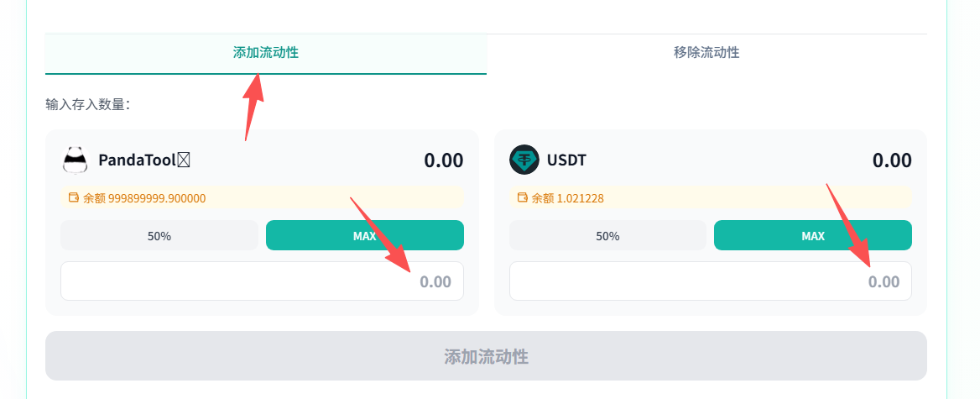Click the large grey 添加流动性 submit button
The width and height of the screenshot is (980, 399).
point(486,356)
